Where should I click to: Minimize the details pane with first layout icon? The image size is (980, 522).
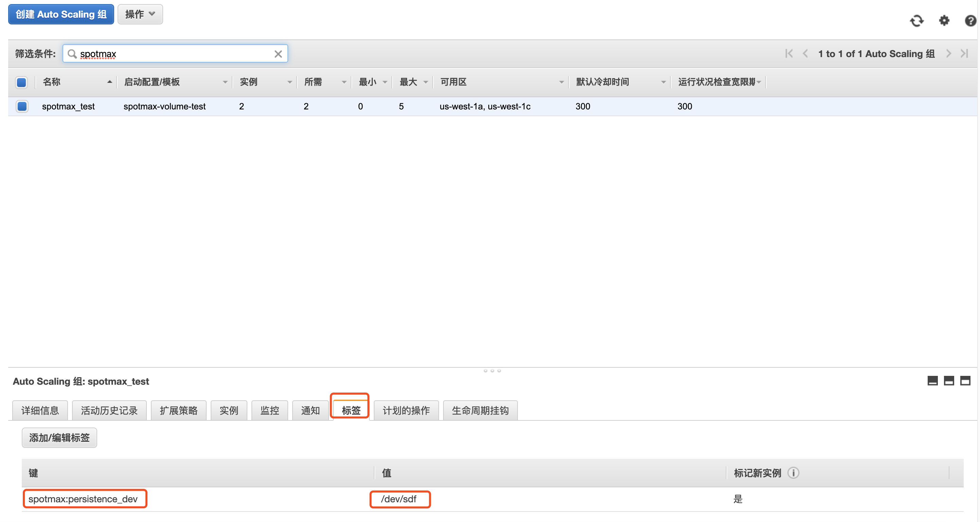pyautogui.click(x=932, y=381)
